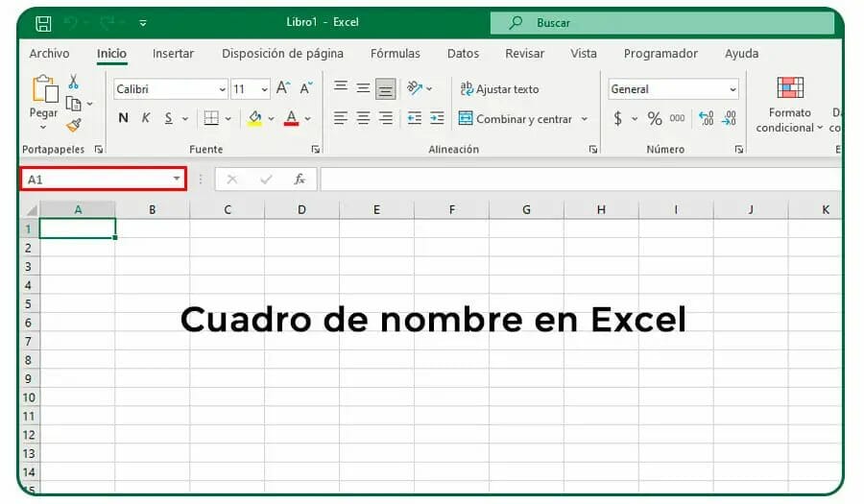Click the Percent Style icon

655,119
